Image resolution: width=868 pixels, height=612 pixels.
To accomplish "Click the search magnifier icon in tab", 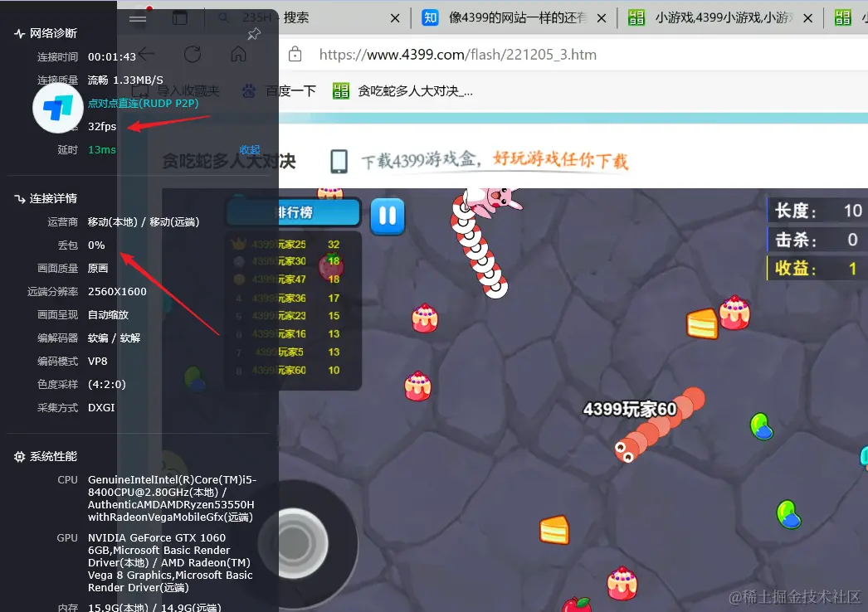I will 224,18.
